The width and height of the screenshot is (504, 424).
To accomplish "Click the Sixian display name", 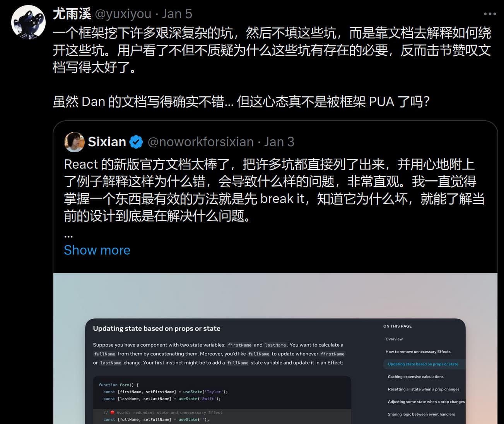I will (107, 142).
